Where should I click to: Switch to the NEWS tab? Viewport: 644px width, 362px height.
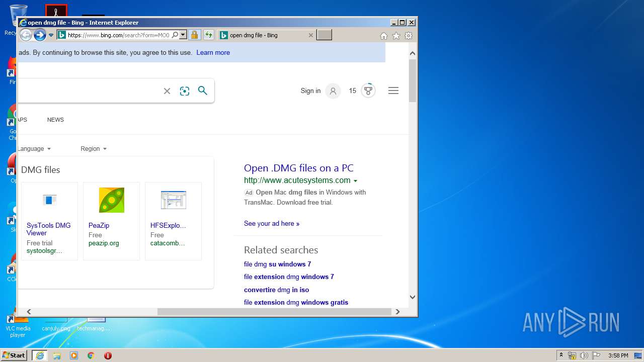(x=55, y=120)
